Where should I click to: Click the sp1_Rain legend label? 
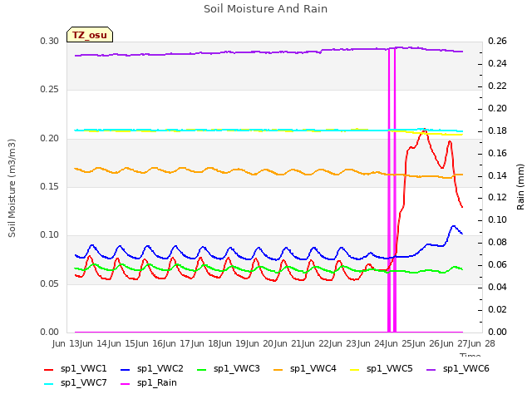pos(157,382)
